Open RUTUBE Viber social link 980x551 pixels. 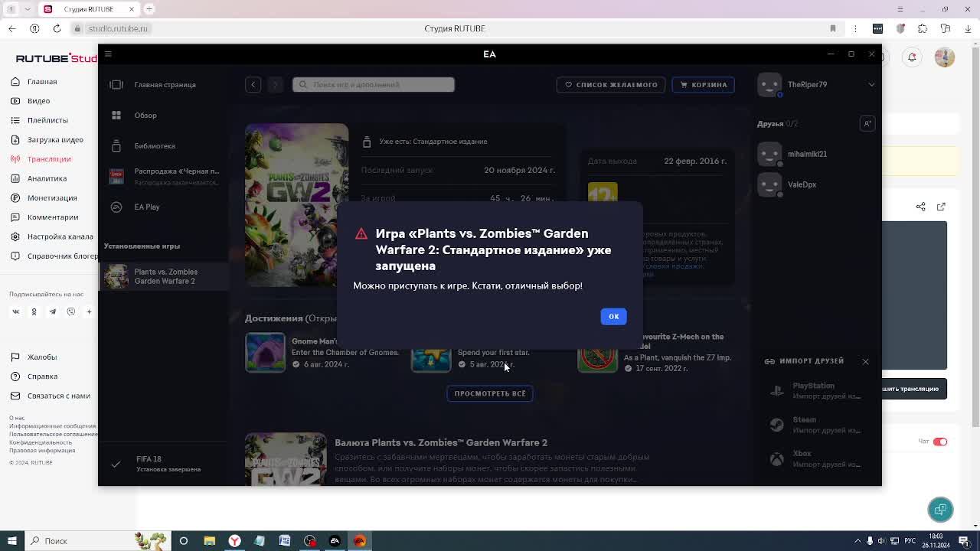(x=70, y=311)
